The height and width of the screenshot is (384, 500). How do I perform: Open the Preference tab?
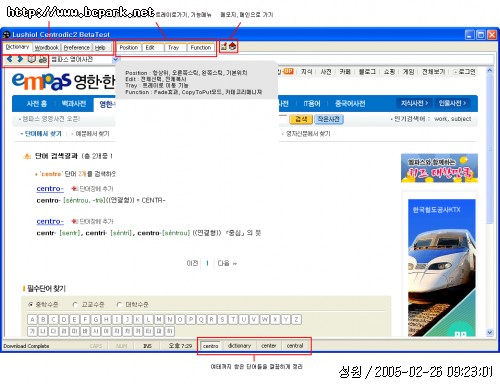[77, 48]
